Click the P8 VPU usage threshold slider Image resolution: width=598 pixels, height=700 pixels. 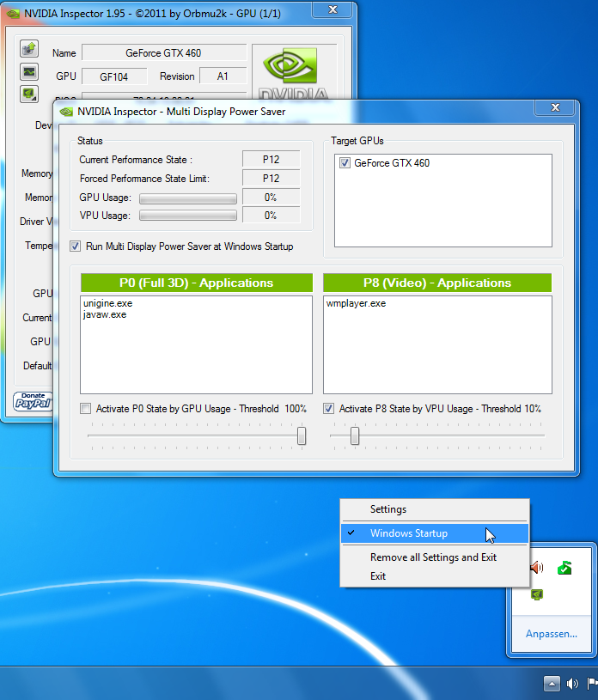tap(354, 436)
